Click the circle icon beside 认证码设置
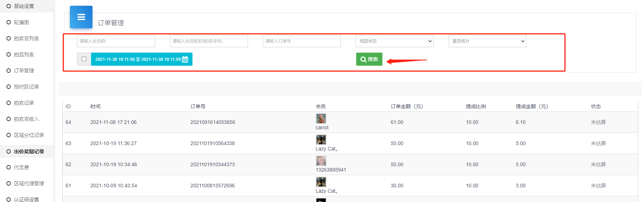Screen dimensions: 644x202 coord(9,199)
